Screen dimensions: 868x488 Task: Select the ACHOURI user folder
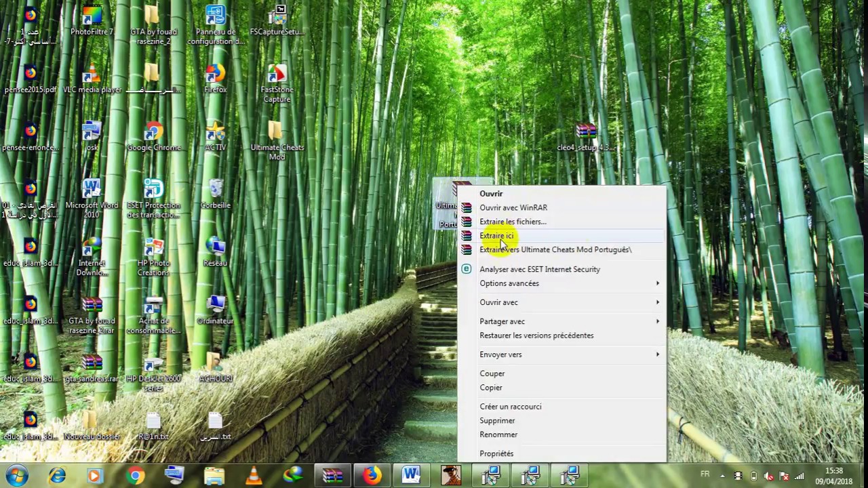tap(216, 368)
